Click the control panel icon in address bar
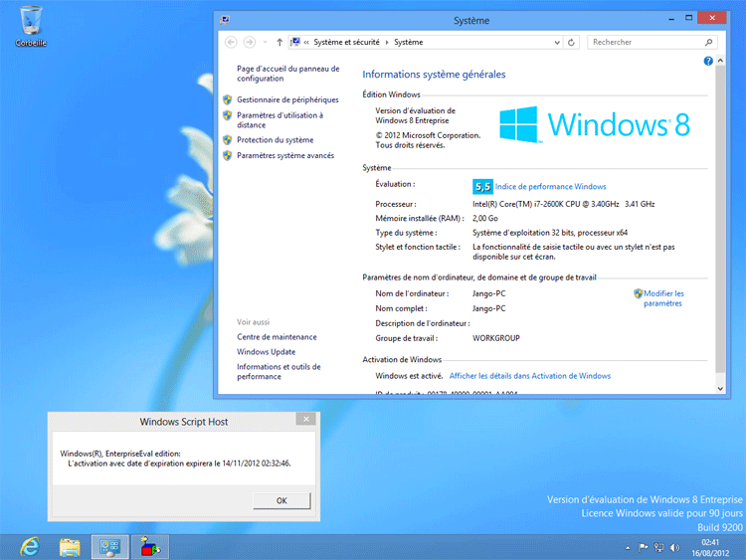746x560 pixels. 295,42
